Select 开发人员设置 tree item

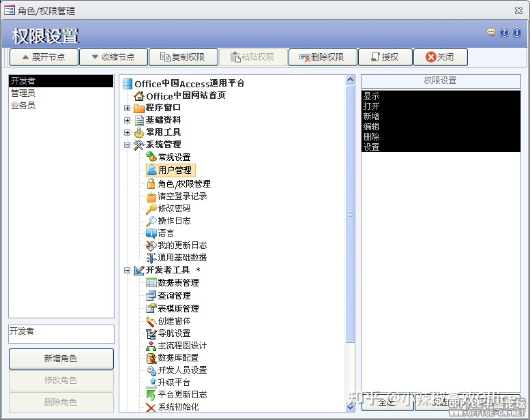click(x=182, y=370)
